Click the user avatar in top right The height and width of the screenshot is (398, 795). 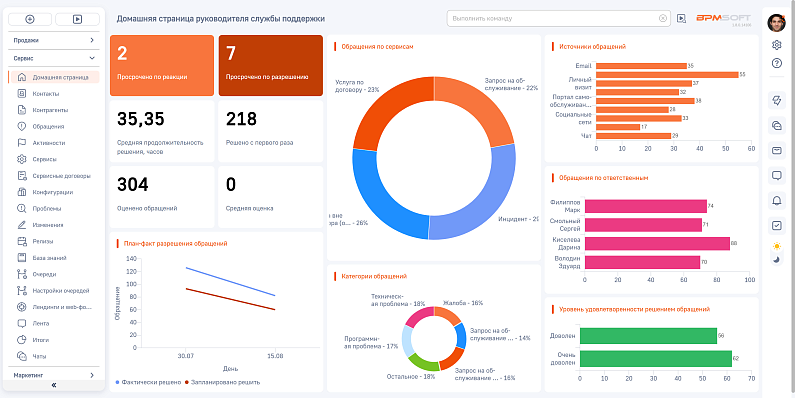[776, 22]
